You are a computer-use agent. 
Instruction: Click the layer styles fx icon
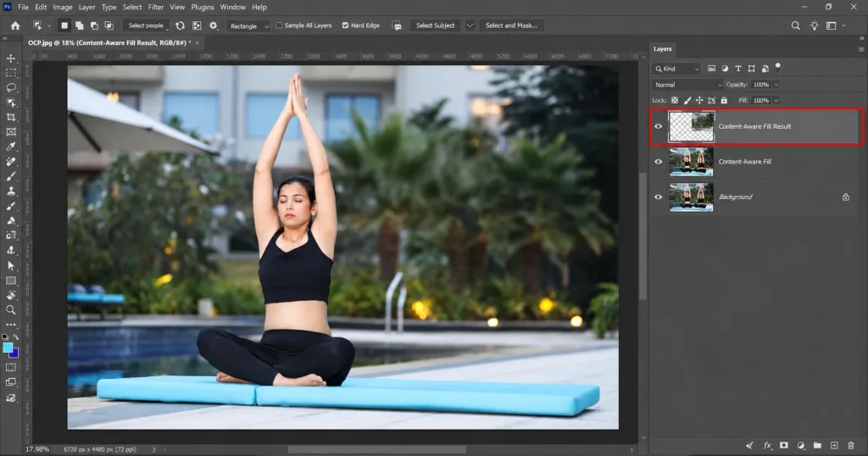click(767, 446)
